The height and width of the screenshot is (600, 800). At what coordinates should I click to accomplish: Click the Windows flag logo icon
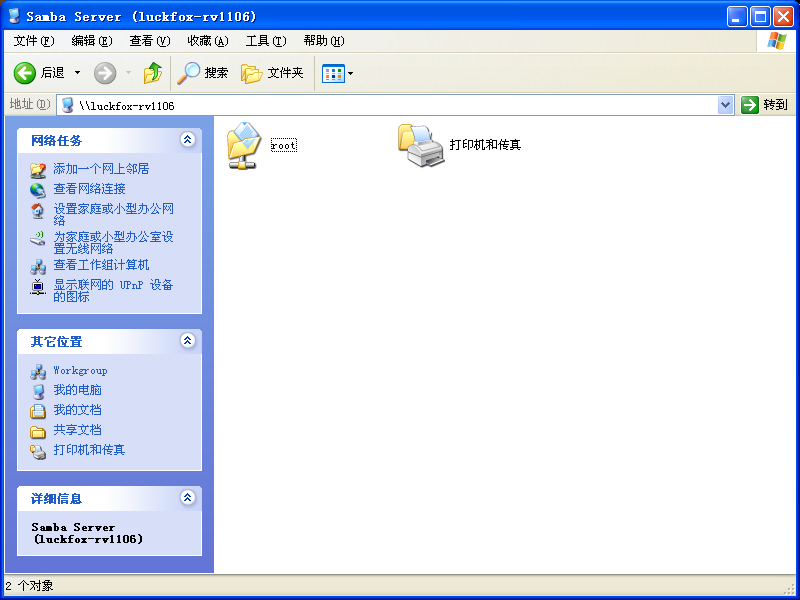click(x=776, y=41)
